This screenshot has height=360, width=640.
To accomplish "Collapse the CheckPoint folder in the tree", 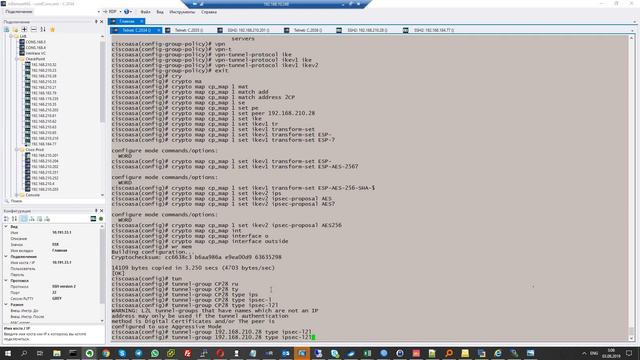I will 17,59.
